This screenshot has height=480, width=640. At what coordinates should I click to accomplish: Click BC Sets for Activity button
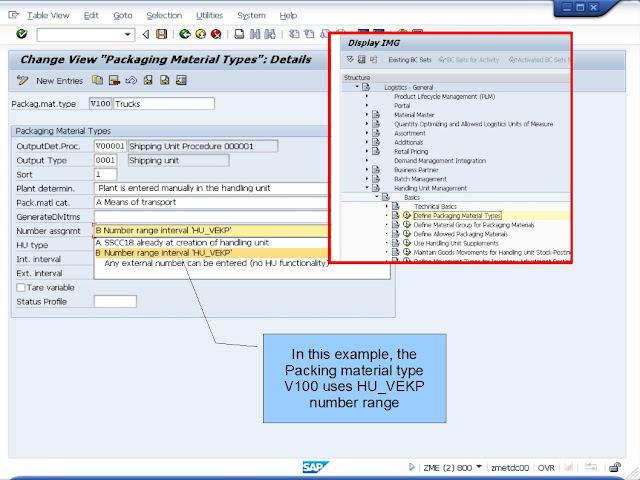click(x=469, y=60)
